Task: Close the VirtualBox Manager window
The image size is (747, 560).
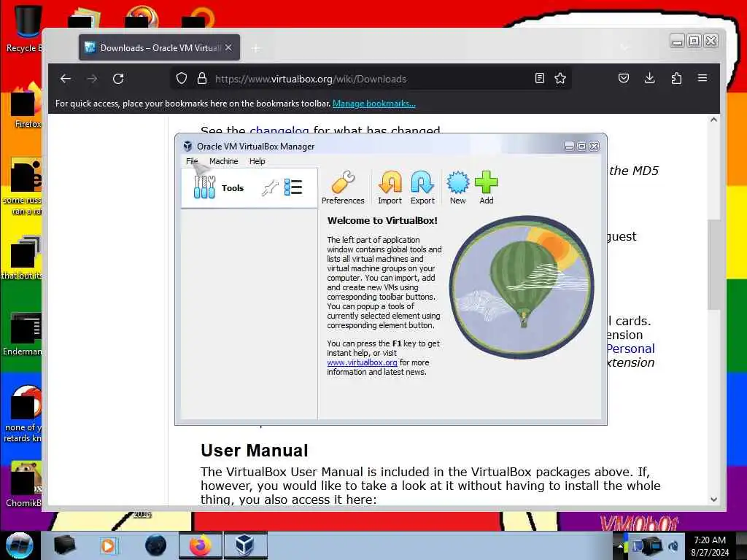Action: coord(594,146)
